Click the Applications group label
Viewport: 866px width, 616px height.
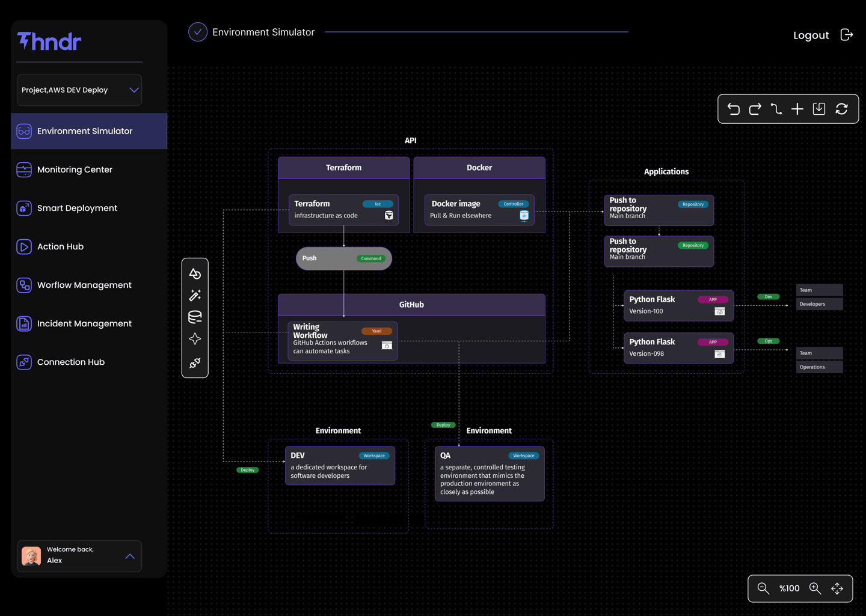coord(666,172)
